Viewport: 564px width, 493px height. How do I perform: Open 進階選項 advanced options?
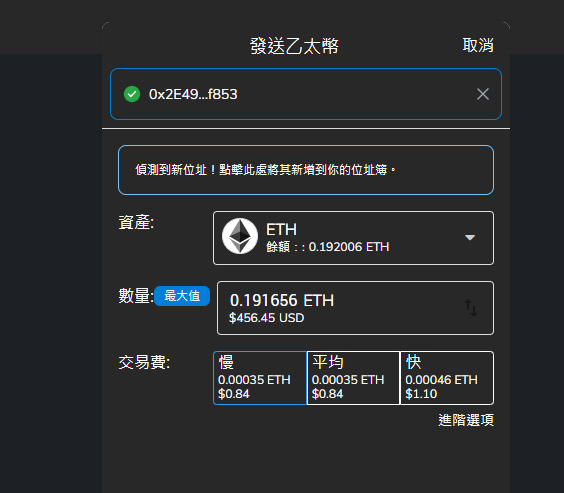466,420
